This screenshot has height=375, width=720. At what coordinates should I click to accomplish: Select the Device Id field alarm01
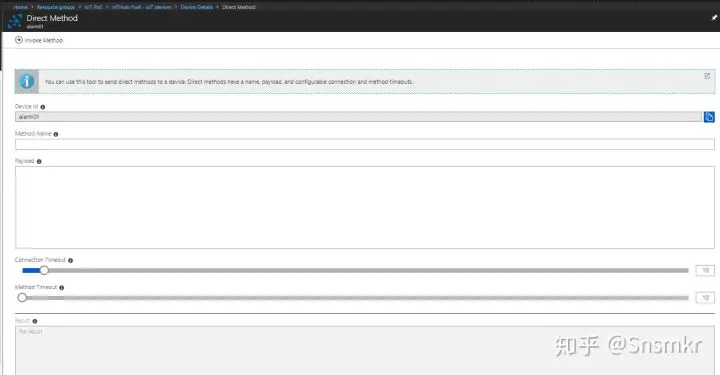(x=358, y=117)
